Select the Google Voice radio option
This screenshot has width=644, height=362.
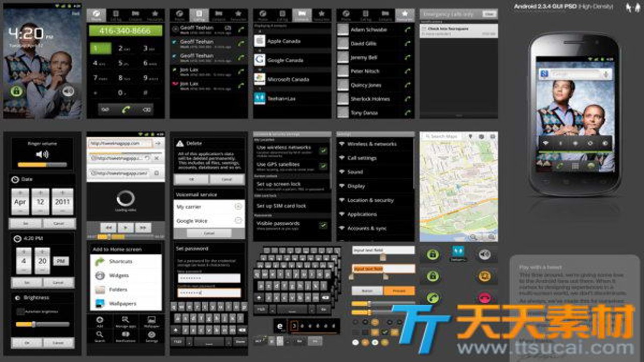tap(238, 221)
